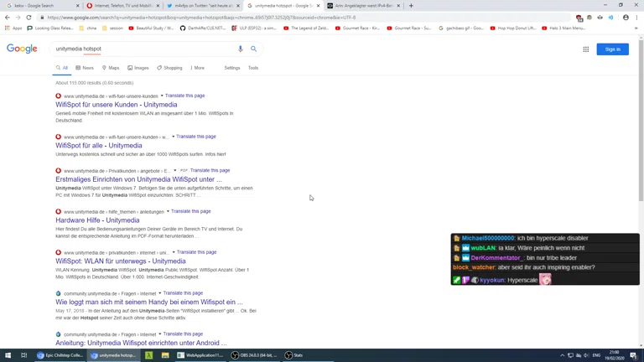The height and width of the screenshot is (362, 644).
Task: Open Chrome three-dot menu
Action: [x=636, y=18]
